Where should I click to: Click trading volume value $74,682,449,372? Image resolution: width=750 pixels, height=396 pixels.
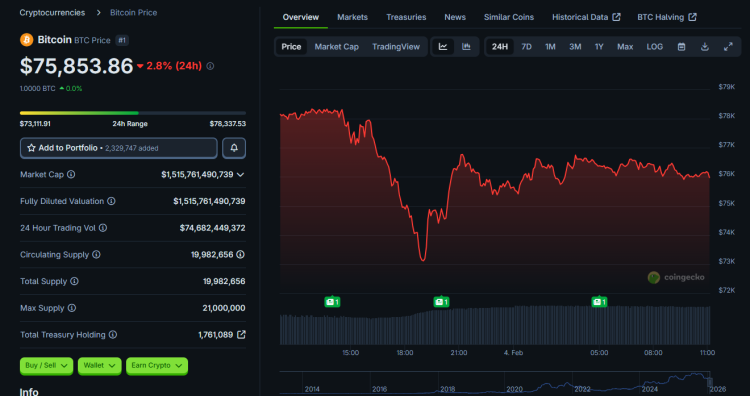pos(212,228)
